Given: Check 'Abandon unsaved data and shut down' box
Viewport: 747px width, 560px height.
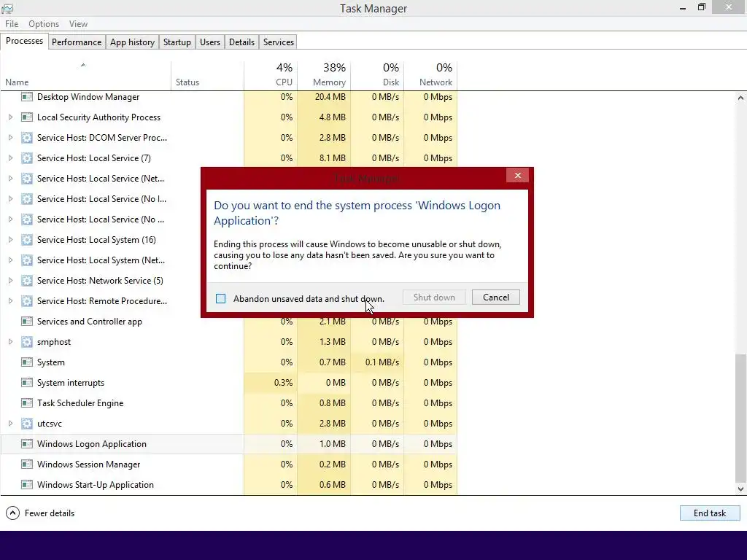Looking at the screenshot, I should [220, 298].
